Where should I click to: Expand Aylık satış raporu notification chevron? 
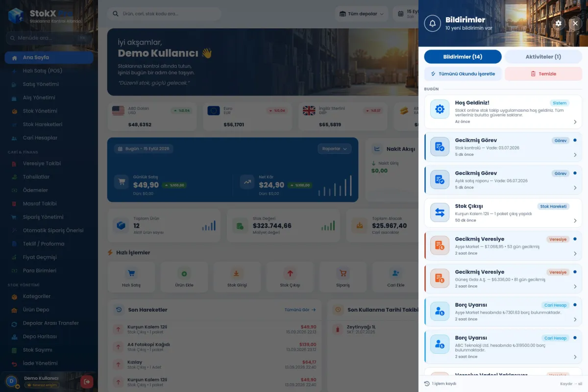coord(575,188)
